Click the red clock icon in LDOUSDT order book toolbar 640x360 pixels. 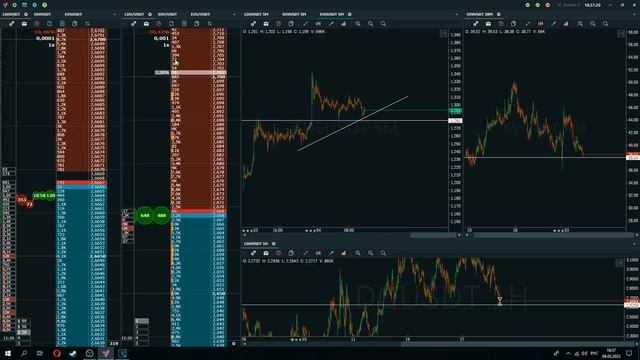tap(37, 24)
